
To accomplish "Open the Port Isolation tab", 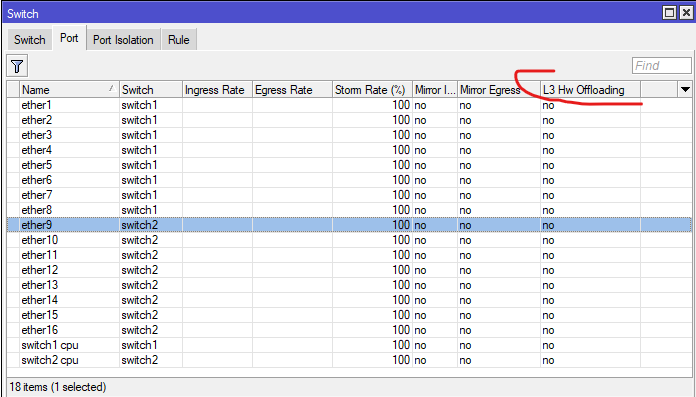I will (123, 40).
